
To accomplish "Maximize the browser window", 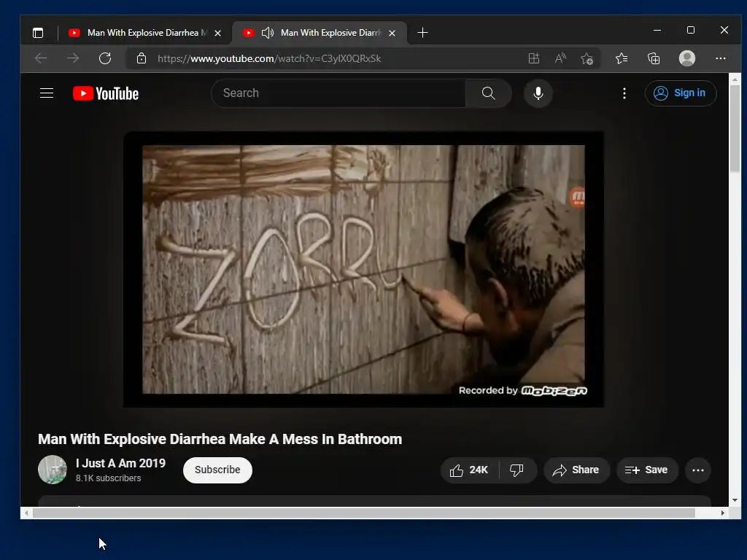I will tap(691, 30).
